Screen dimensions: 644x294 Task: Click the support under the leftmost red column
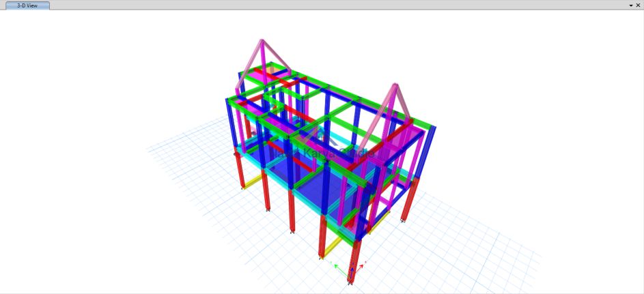[x=242, y=186]
